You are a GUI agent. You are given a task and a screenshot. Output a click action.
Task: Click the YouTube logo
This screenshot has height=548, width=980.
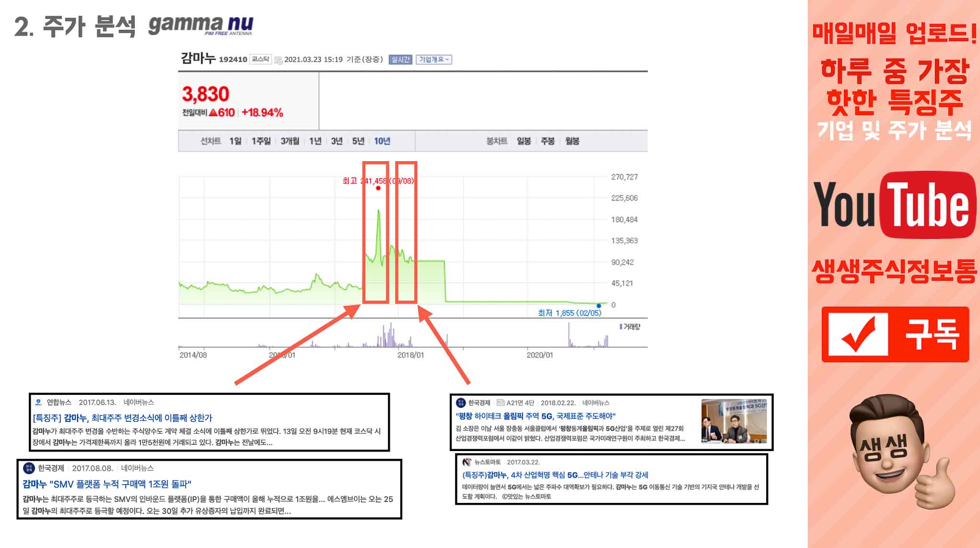[895, 205]
